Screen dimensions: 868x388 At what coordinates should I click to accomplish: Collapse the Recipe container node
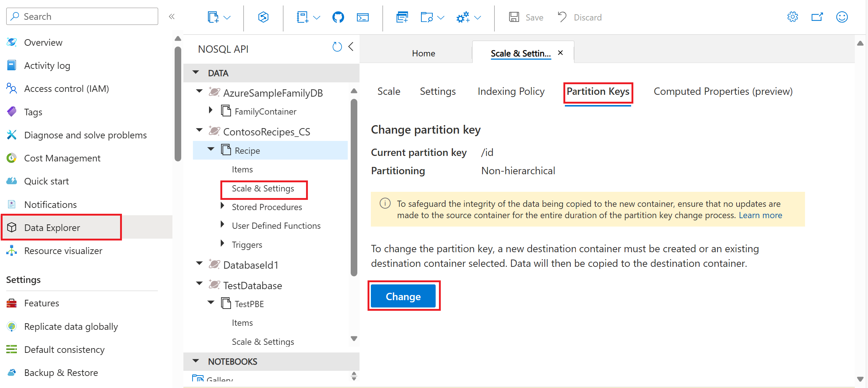pos(211,149)
